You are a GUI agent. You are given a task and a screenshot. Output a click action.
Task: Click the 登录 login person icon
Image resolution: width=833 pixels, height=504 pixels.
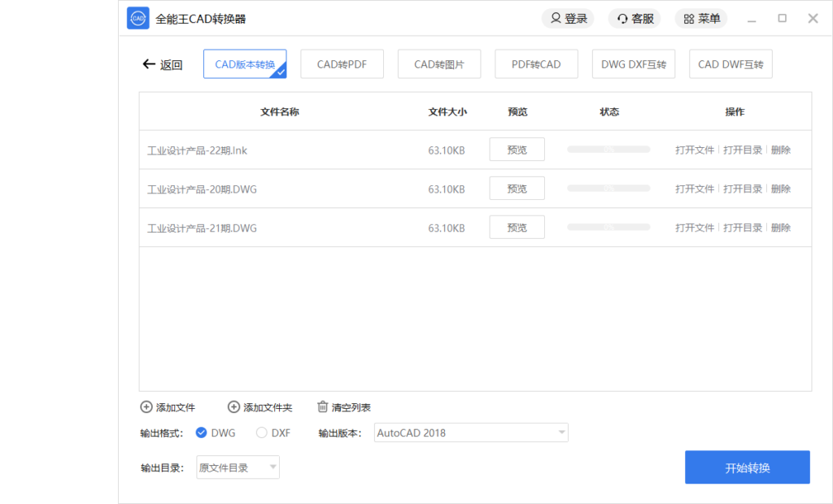556,18
